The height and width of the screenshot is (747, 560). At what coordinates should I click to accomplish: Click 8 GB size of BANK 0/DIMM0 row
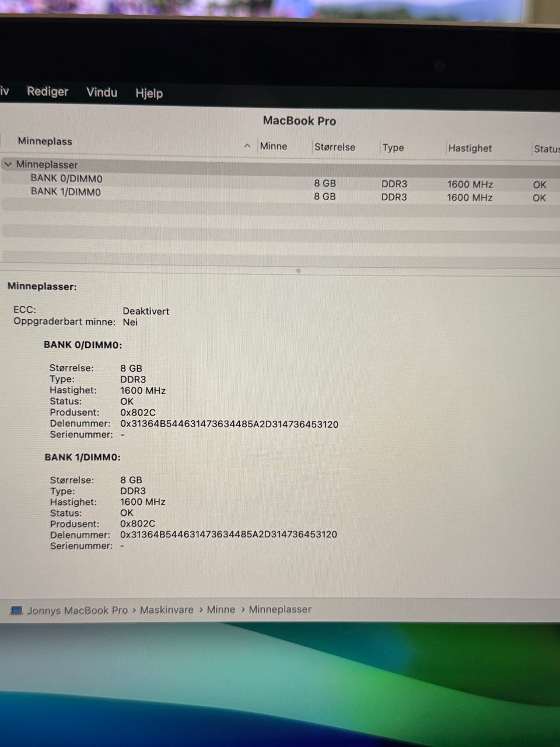[x=325, y=183]
